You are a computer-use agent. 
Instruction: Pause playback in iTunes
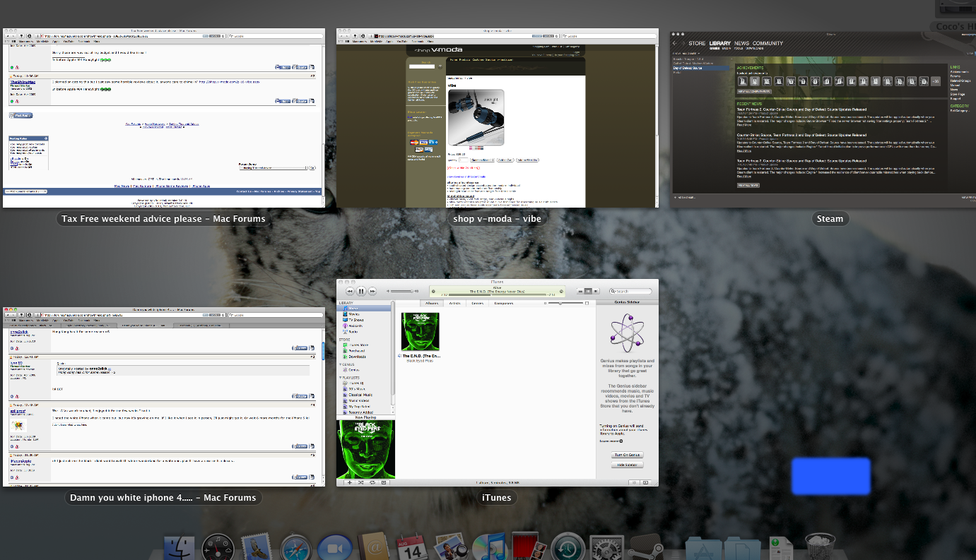361,291
